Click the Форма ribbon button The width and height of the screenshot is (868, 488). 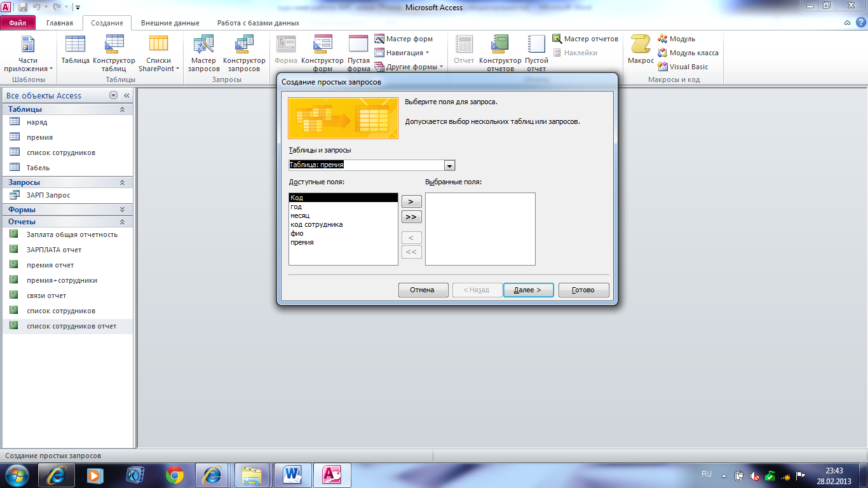click(286, 51)
